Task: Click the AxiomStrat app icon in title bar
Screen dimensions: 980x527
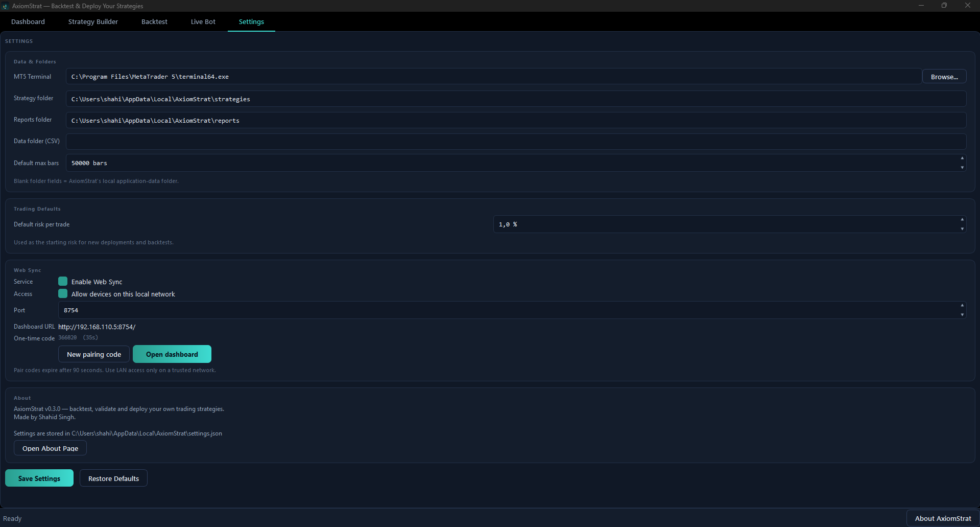Action: pos(5,6)
